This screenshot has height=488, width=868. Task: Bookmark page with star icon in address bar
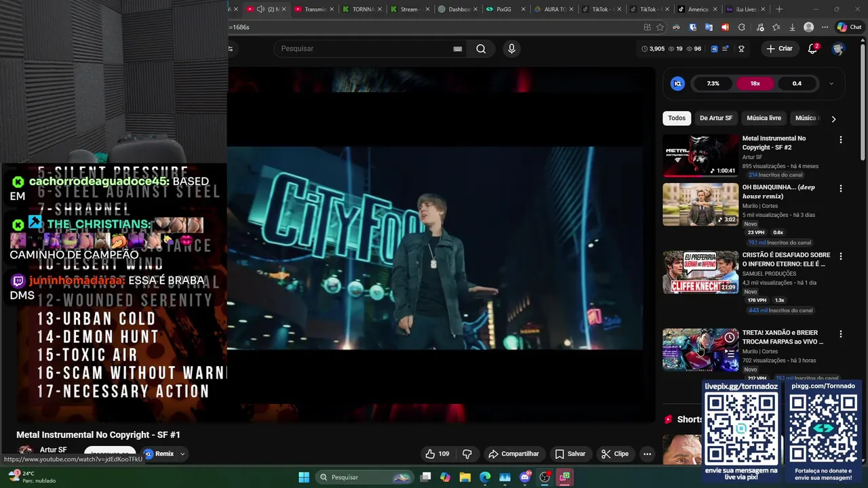coord(660,27)
